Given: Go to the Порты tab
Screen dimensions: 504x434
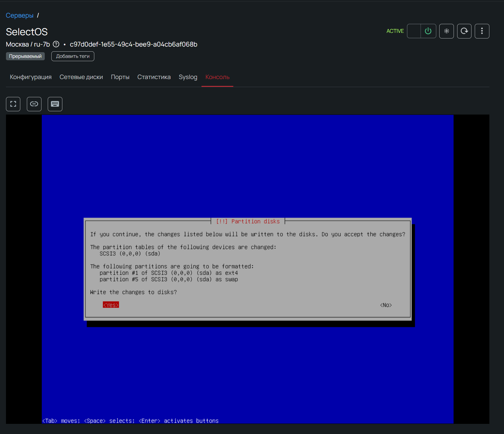Looking at the screenshot, I should click(120, 77).
